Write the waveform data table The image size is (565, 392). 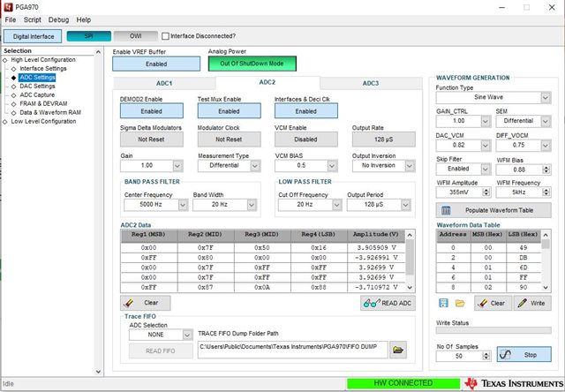532,303
